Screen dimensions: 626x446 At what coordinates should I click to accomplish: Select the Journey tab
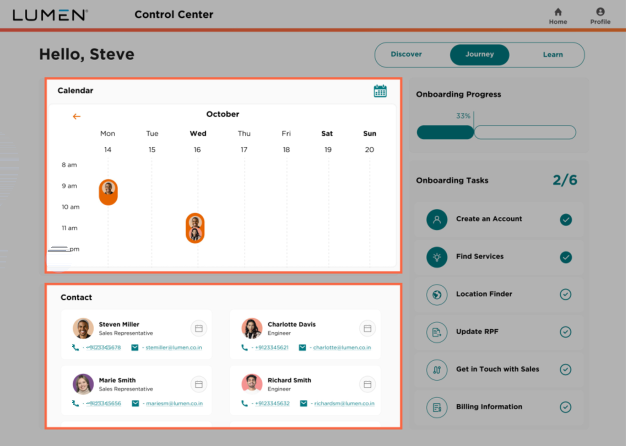click(479, 55)
